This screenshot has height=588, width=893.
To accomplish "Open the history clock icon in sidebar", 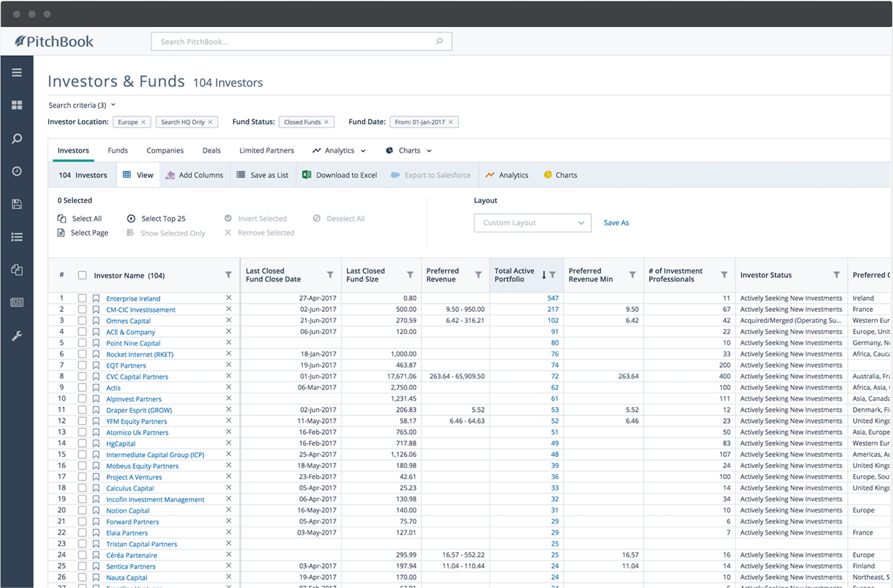I will 17,171.
